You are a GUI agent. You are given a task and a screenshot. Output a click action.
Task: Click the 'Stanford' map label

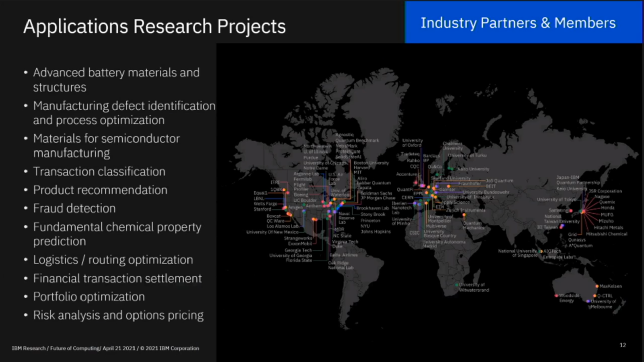262,209
